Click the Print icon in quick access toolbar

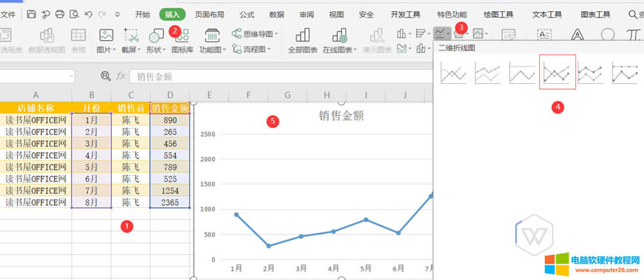click(x=60, y=14)
